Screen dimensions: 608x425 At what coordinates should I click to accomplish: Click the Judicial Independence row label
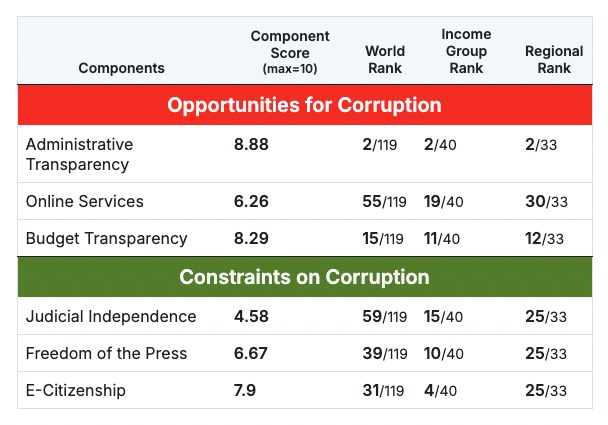(x=111, y=316)
